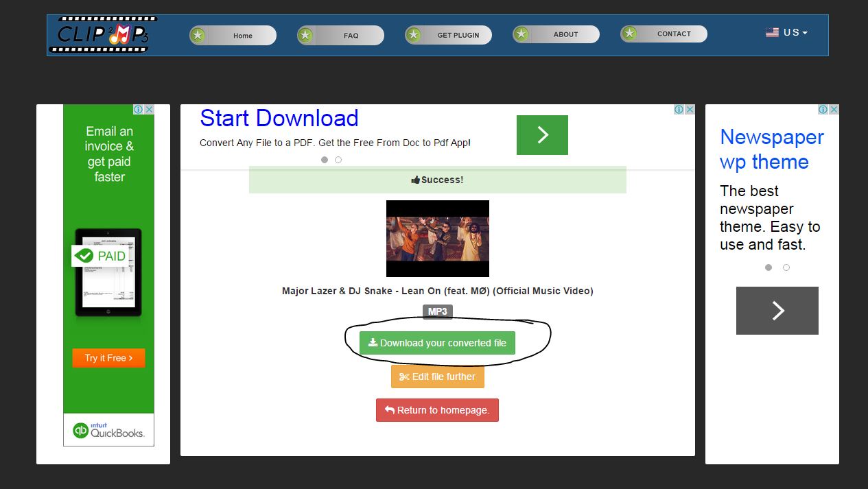This screenshot has width=868, height=489.
Task: Click 'The best newspaper theme' description text
Action: pyautogui.click(x=770, y=217)
